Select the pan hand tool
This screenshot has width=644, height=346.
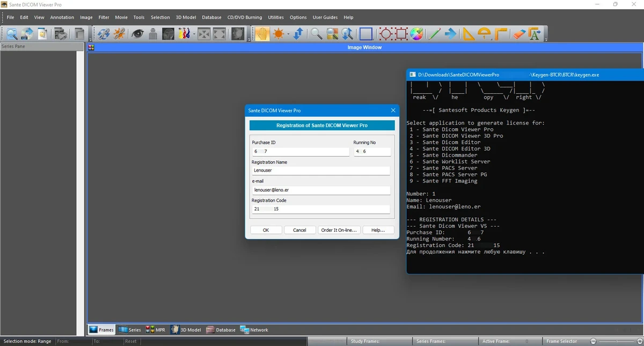coord(262,34)
